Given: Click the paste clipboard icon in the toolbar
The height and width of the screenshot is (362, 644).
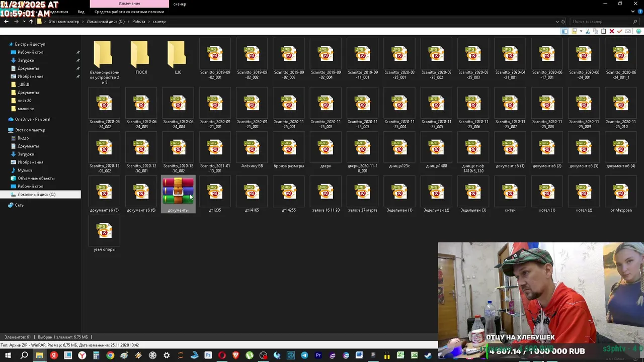Looking at the screenshot, I should [x=604, y=31].
